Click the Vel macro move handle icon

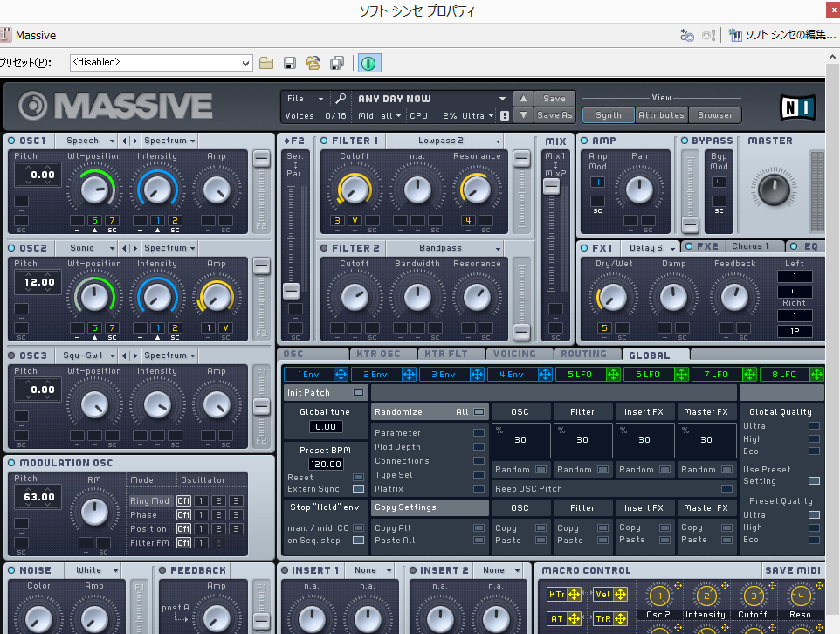[620, 595]
